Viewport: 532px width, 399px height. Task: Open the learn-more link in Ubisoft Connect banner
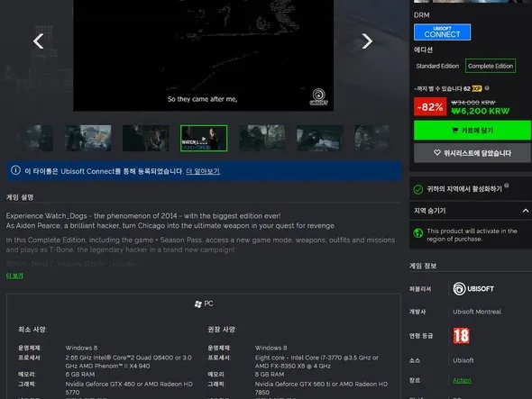[203, 171]
